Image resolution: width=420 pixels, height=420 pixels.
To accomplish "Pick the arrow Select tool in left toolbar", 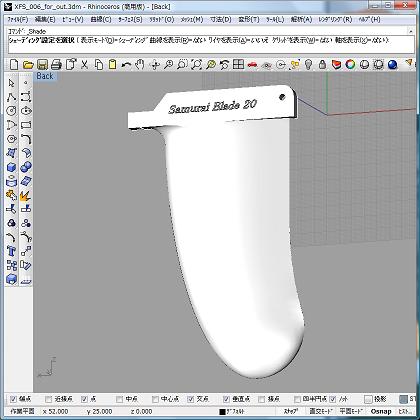I will pos(12,83).
